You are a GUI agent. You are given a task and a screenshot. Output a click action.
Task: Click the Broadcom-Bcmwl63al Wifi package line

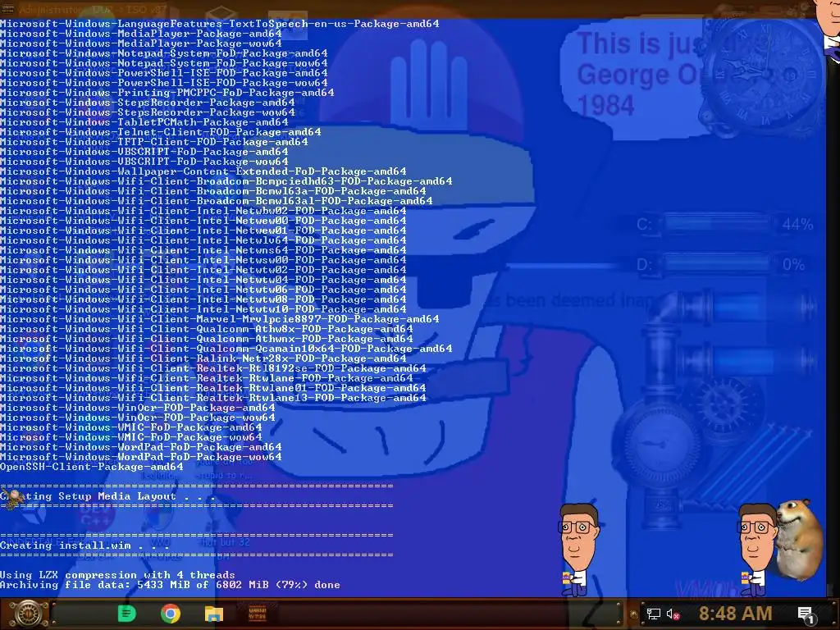(x=217, y=201)
